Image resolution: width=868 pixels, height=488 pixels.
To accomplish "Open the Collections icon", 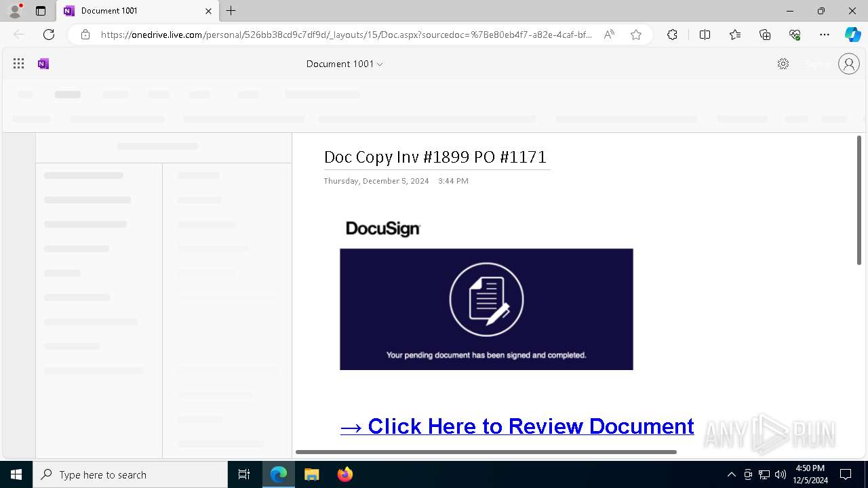I will coord(765,35).
